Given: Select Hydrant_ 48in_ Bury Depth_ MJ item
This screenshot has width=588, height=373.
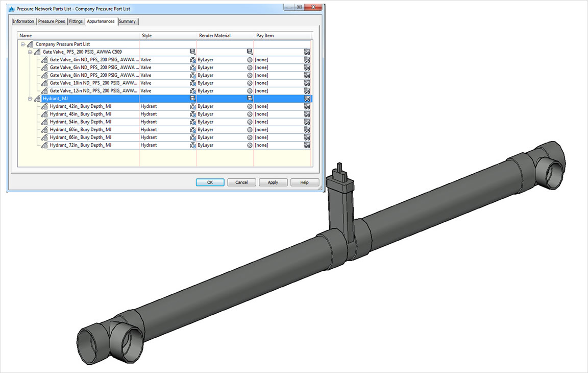Looking at the screenshot, I should [81, 114].
